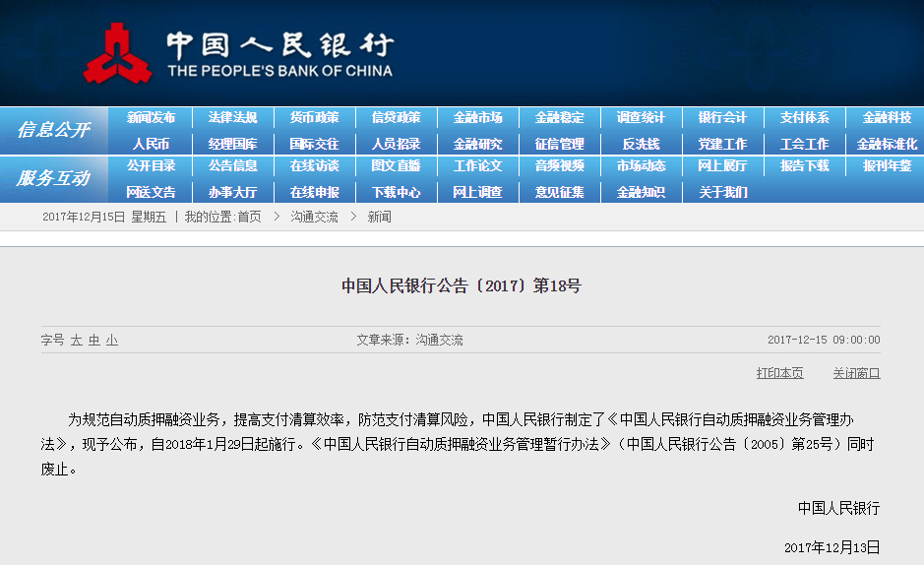Open 报告下载 in the navigation
The image size is (924, 567).
[804, 165]
